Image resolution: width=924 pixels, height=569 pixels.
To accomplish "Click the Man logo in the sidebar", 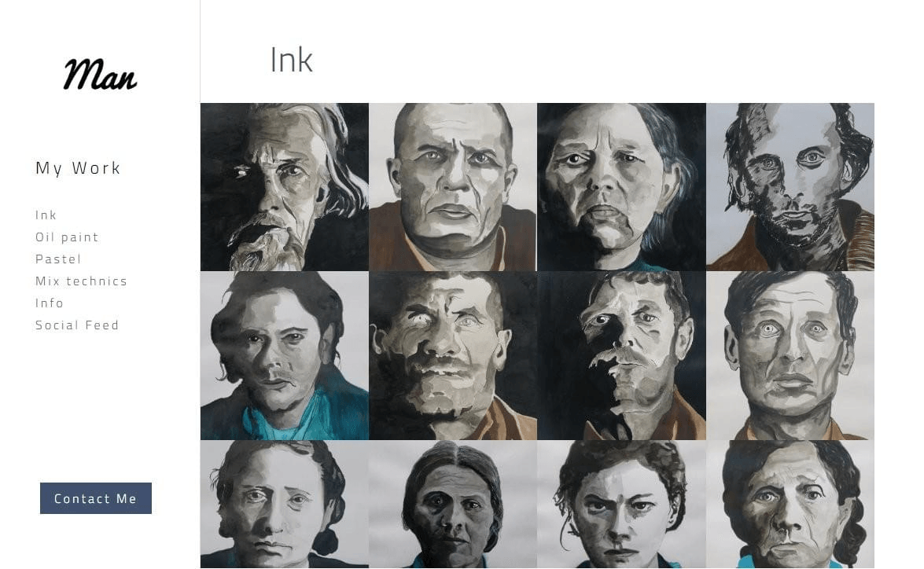I will pos(100,74).
